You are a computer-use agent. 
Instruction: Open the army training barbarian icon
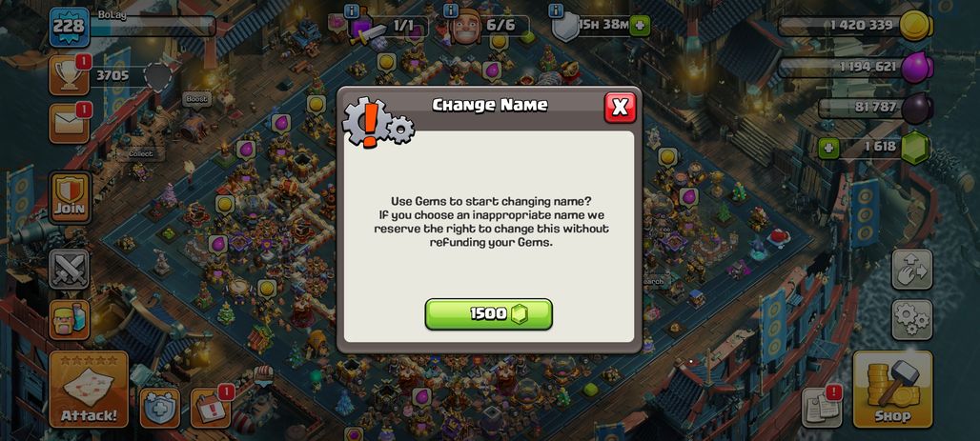[x=69, y=319]
